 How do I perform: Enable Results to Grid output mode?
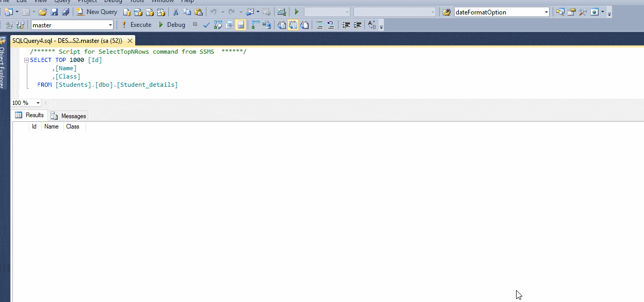pyautogui.click(x=293, y=24)
